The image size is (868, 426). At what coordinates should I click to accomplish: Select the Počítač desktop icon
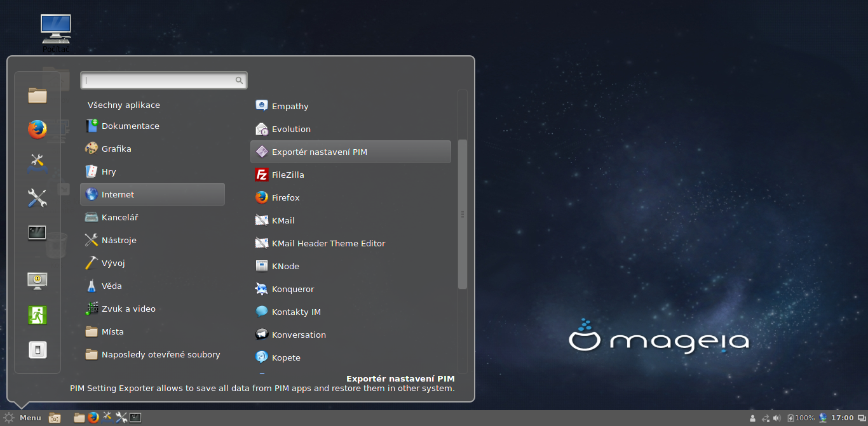click(56, 34)
